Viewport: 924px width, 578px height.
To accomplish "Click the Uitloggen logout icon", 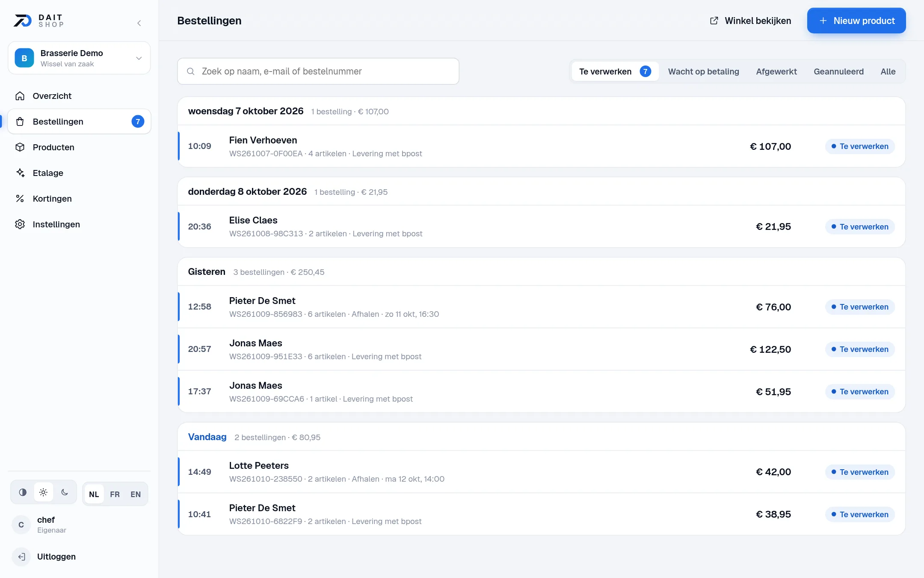I will pos(21,557).
